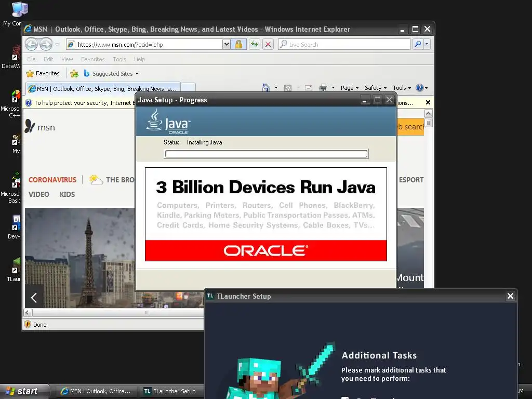Open the Safety dropdown menu
This screenshot has width=532, height=399.
[x=376, y=88]
